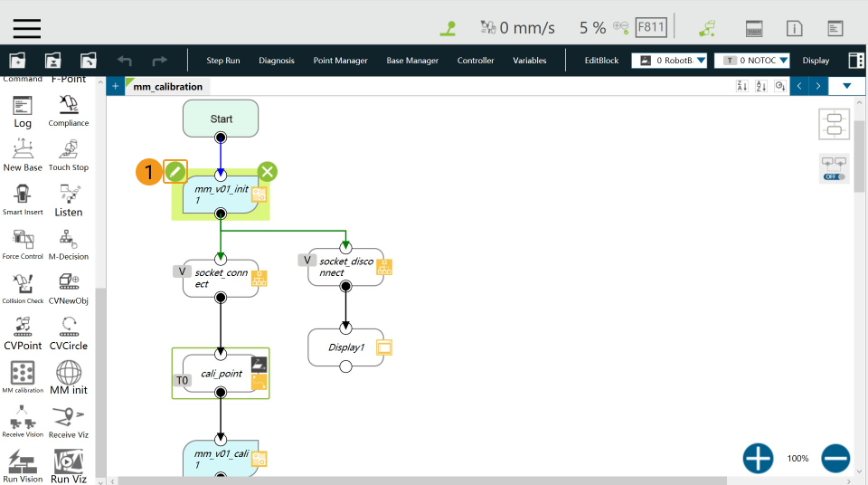Click the node search icon
This screenshot has width=868, height=485.
tap(780, 86)
